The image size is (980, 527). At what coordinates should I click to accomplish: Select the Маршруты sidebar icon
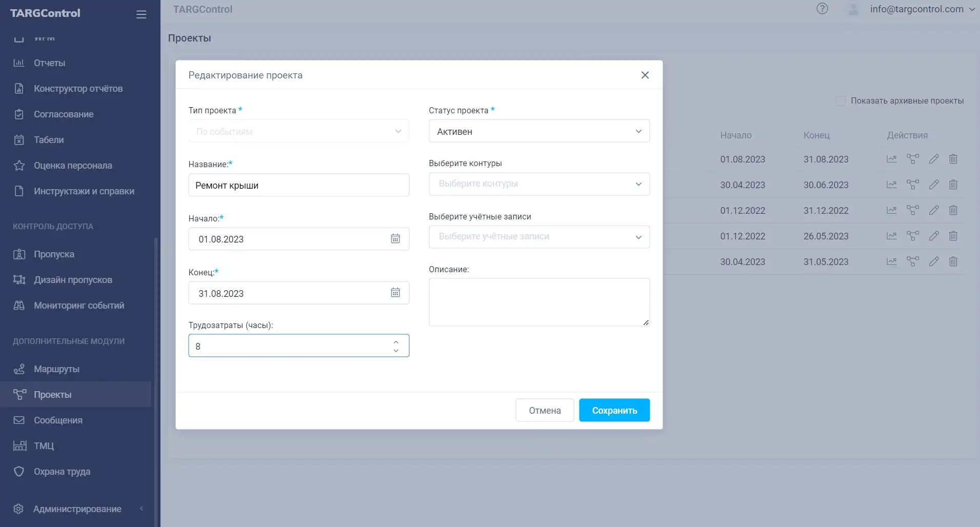pos(19,369)
